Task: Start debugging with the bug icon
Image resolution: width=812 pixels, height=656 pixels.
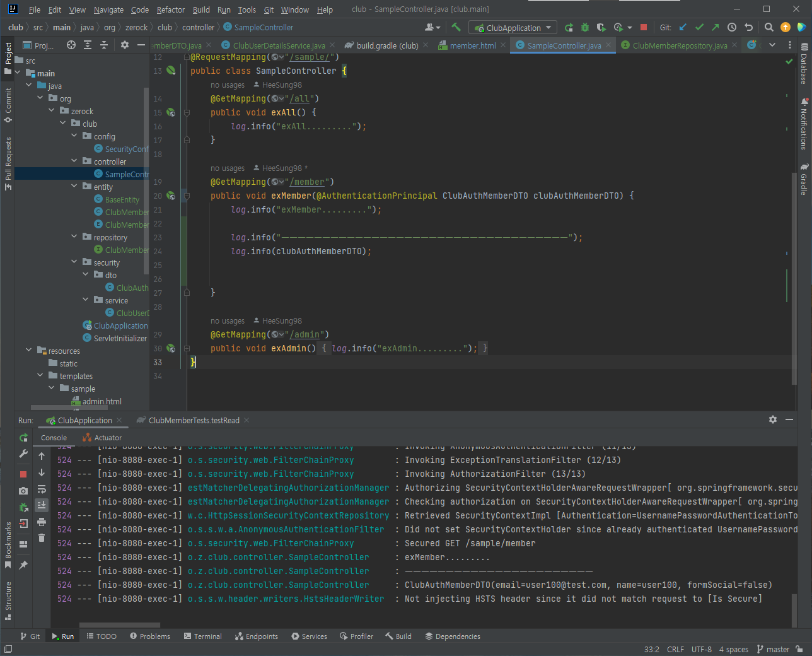Action: tap(584, 27)
